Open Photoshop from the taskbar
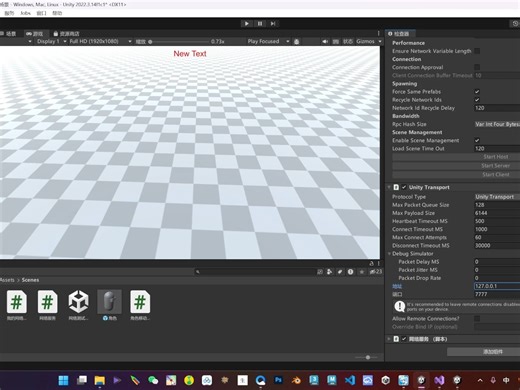 (x=278, y=380)
